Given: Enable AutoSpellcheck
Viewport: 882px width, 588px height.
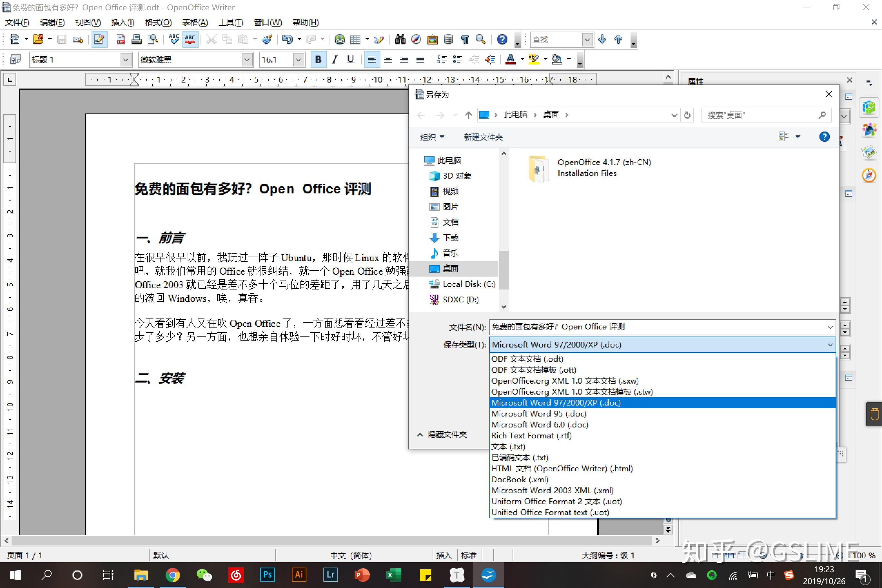Looking at the screenshot, I should click(x=190, y=39).
